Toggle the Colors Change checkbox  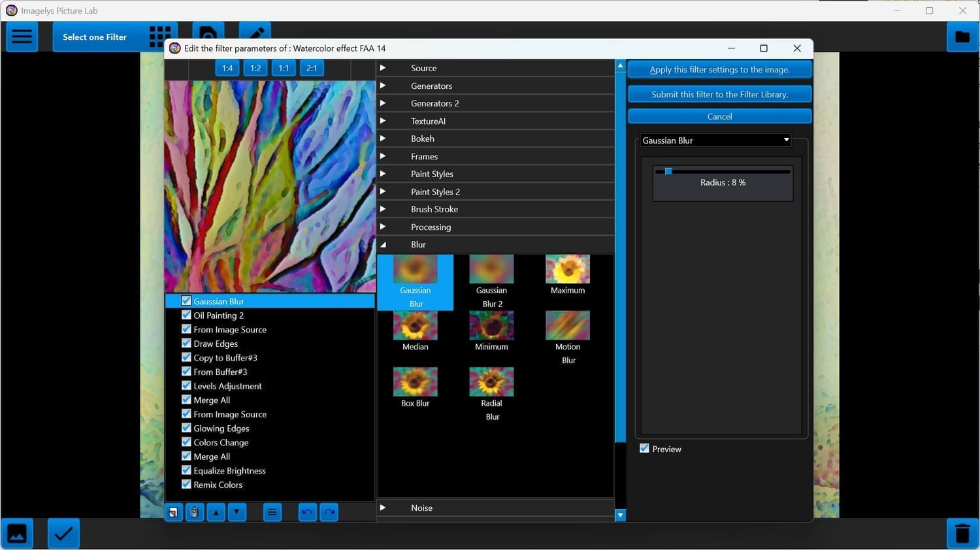click(x=186, y=442)
